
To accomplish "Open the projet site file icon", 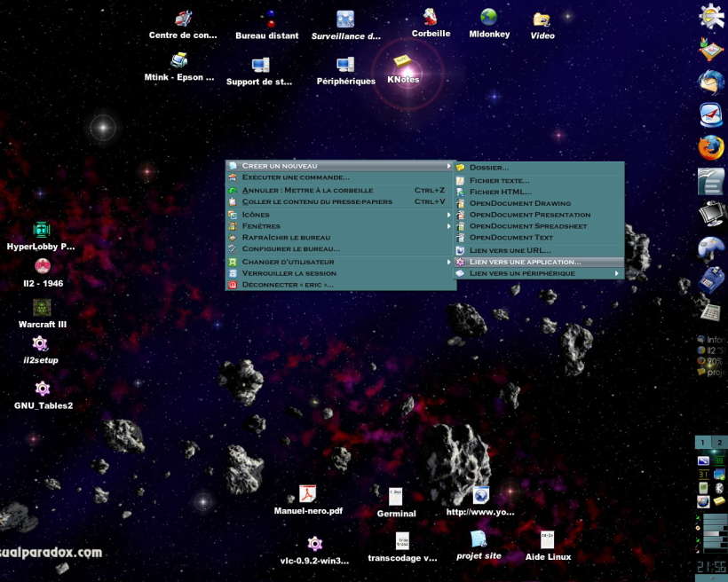I will (x=478, y=539).
